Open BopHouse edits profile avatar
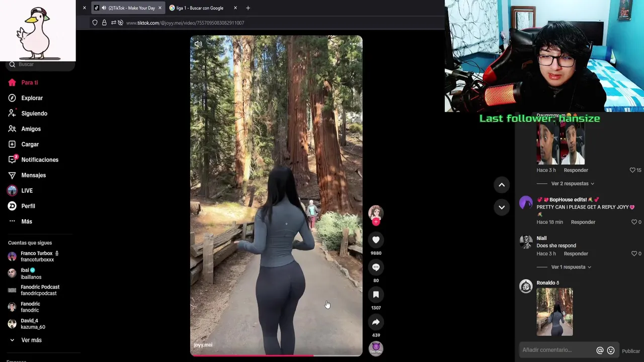Screen dimensions: 644x362 coord(526,203)
